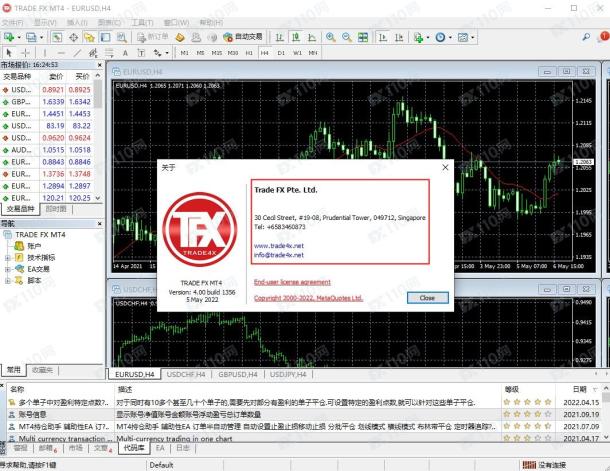Screen dimensions: 610x471
Task: Select the vertical line drawing tool
Action: (x=45, y=53)
